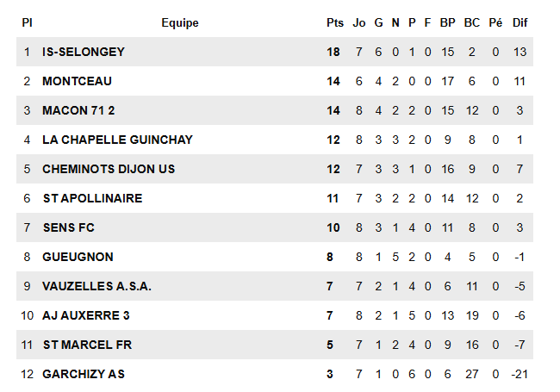This screenshot has height=392, width=560.
Task: Open CHEMINOTS DIJON US team entry
Action: [109, 169]
